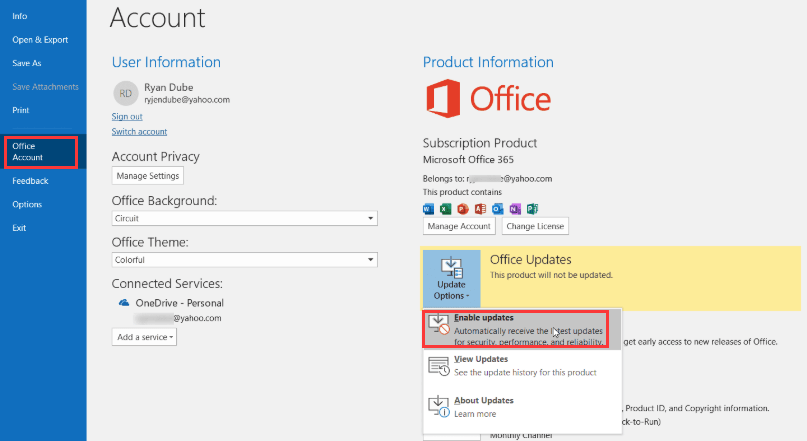Click the About Updates info icon
The width and height of the screenshot is (807, 441).
click(x=439, y=407)
